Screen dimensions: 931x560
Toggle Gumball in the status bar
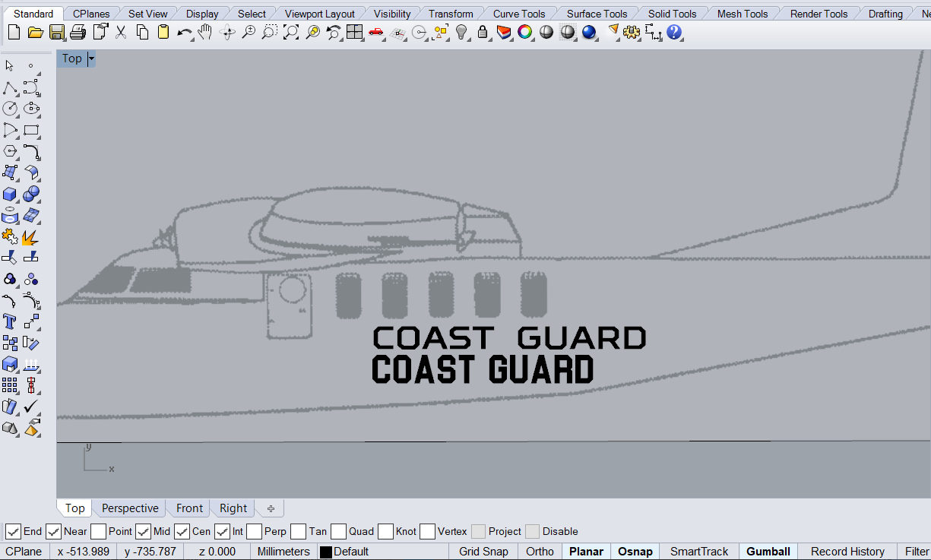pos(768,552)
